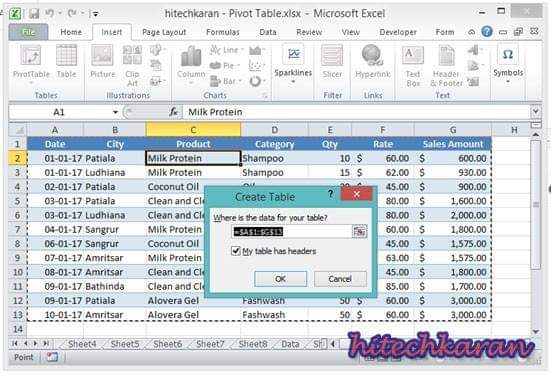
Task: Select the cell showing 3,000.00 in row 13
Action: click(x=453, y=315)
